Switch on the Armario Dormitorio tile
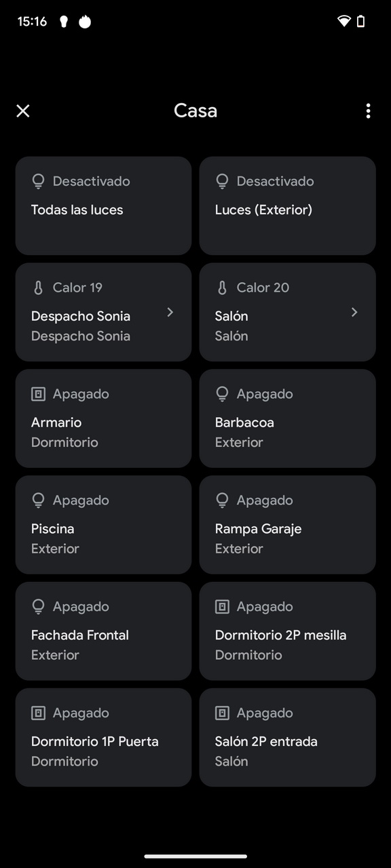Viewport: 391px width, 868px height. [103, 418]
